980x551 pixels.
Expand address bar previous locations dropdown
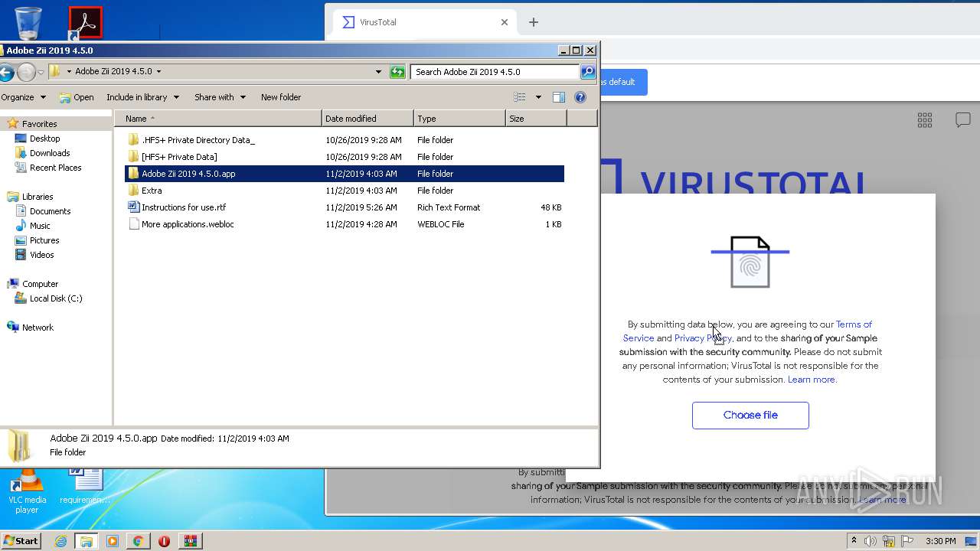[378, 72]
